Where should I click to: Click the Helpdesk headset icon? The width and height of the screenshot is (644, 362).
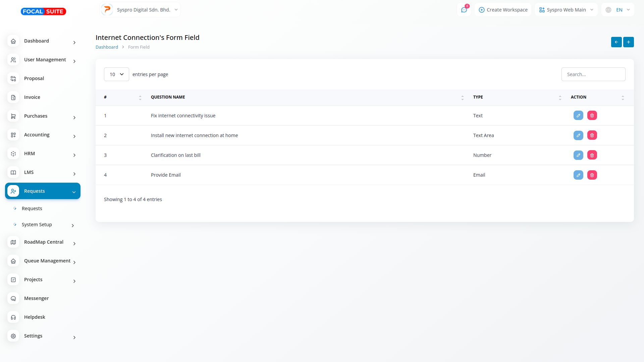[x=13, y=317]
